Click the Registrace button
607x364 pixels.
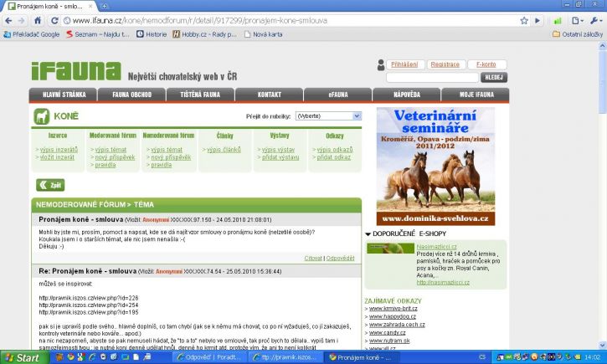[x=445, y=64]
